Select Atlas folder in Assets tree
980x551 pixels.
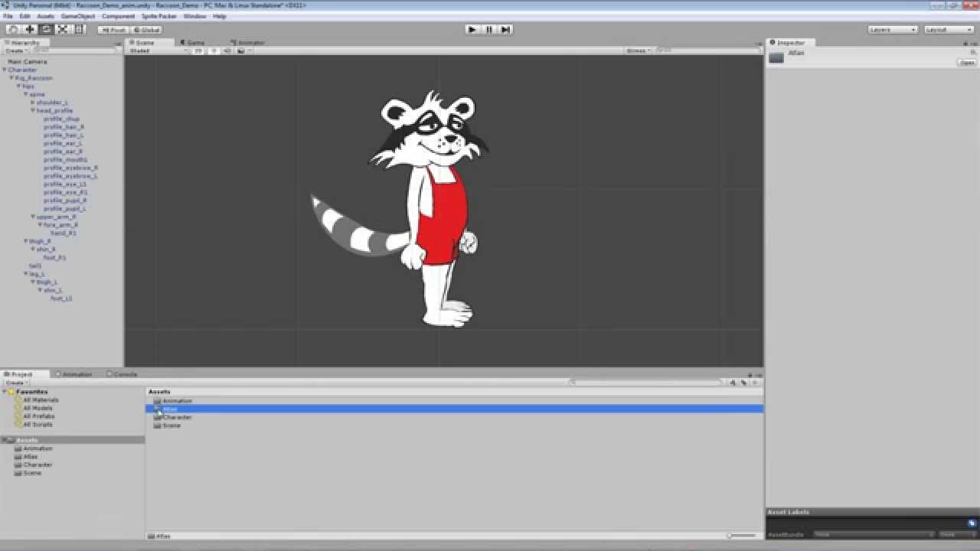click(x=30, y=457)
